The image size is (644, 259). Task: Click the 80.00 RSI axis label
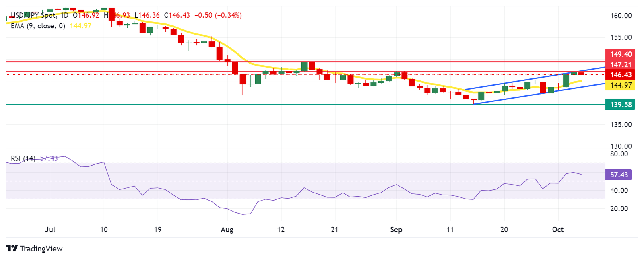619,154
